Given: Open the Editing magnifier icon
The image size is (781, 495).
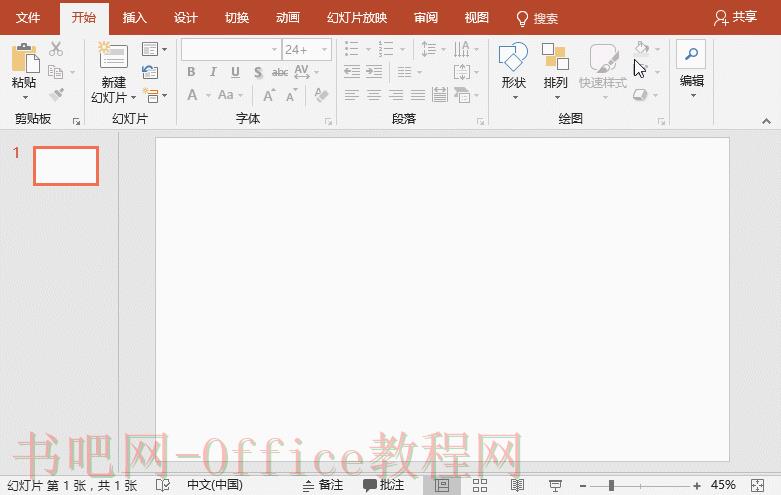Looking at the screenshot, I should (x=691, y=54).
